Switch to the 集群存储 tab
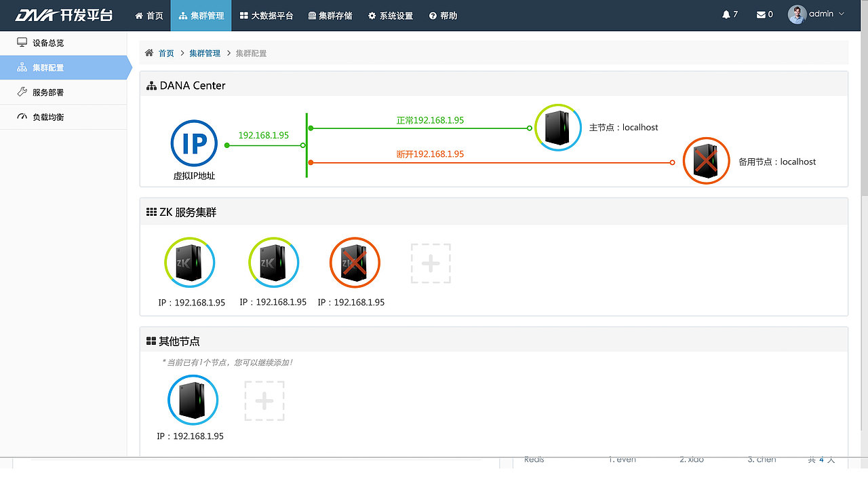The width and height of the screenshot is (868, 486). click(330, 16)
